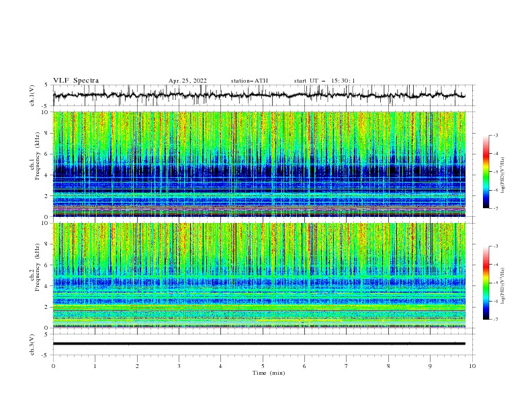Click the "Time (min)" axis title
This screenshot has width=532, height=411.
click(269, 373)
